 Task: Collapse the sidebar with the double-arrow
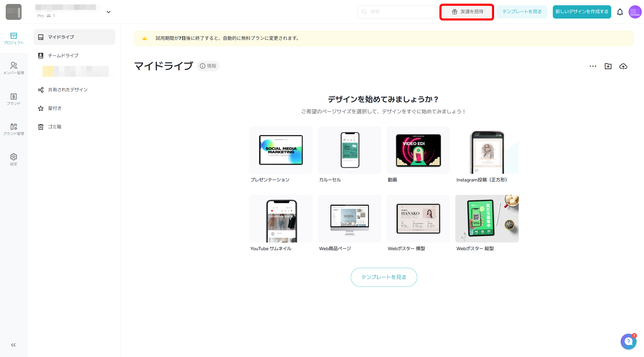[x=13, y=345]
